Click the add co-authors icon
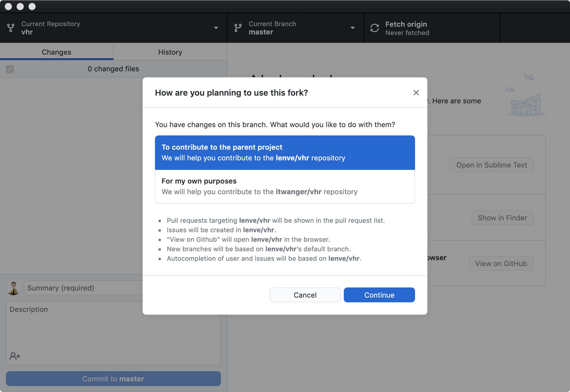The height and width of the screenshot is (392, 570). [x=15, y=356]
